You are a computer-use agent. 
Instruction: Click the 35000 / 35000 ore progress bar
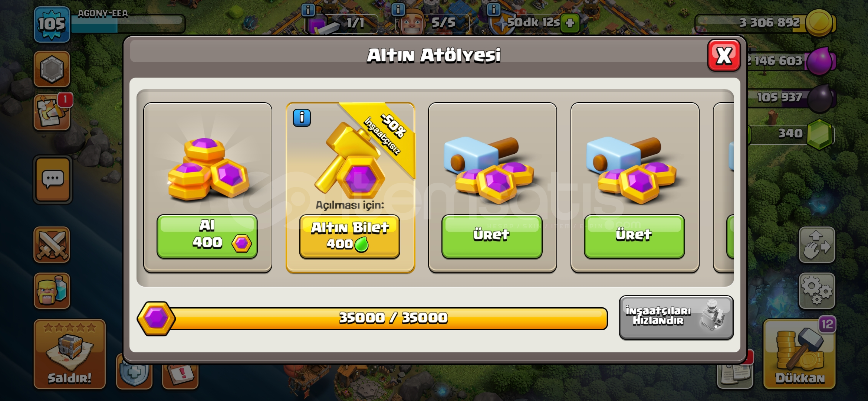[372, 318]
